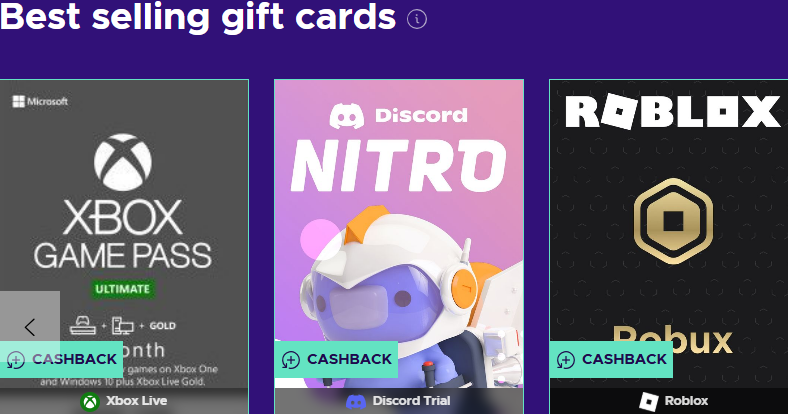Click the cashback circle-plus icon on the Roblox card

tap(565, 360)
